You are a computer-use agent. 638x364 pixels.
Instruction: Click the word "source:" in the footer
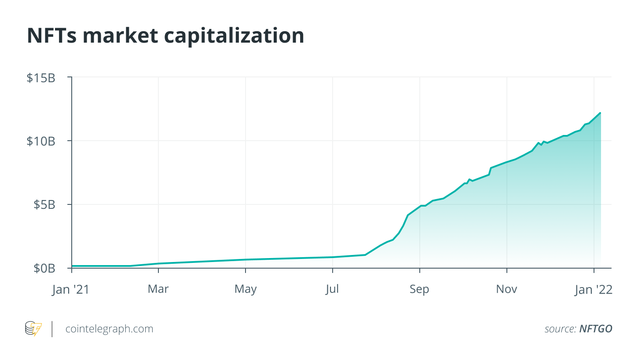(x=560, y=329)
